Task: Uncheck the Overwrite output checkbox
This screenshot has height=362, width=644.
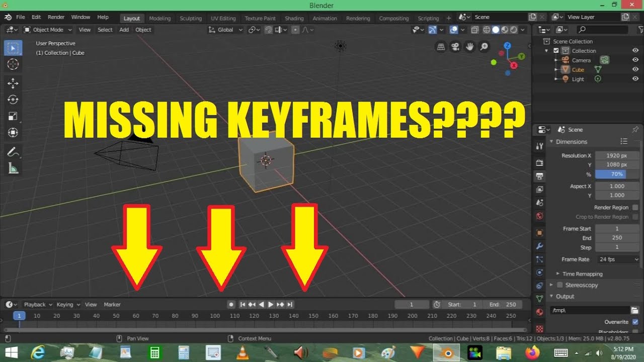Action: 635,322
